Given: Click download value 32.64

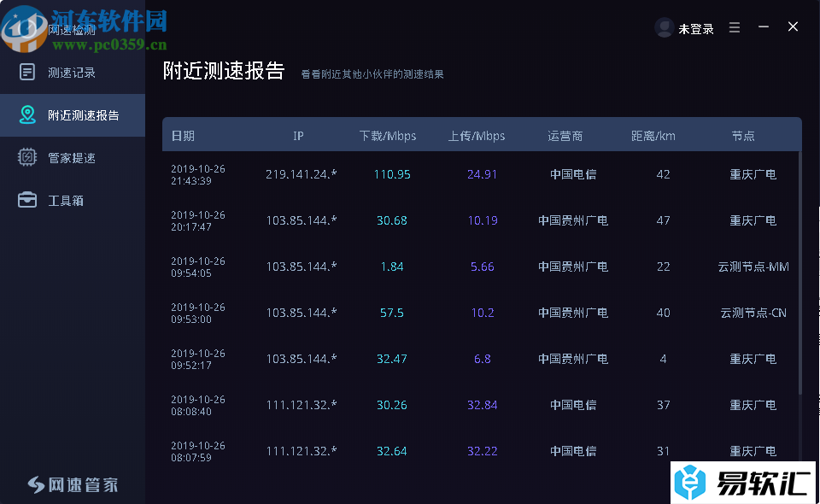Looking at the screenshot, I should point(392,451).
